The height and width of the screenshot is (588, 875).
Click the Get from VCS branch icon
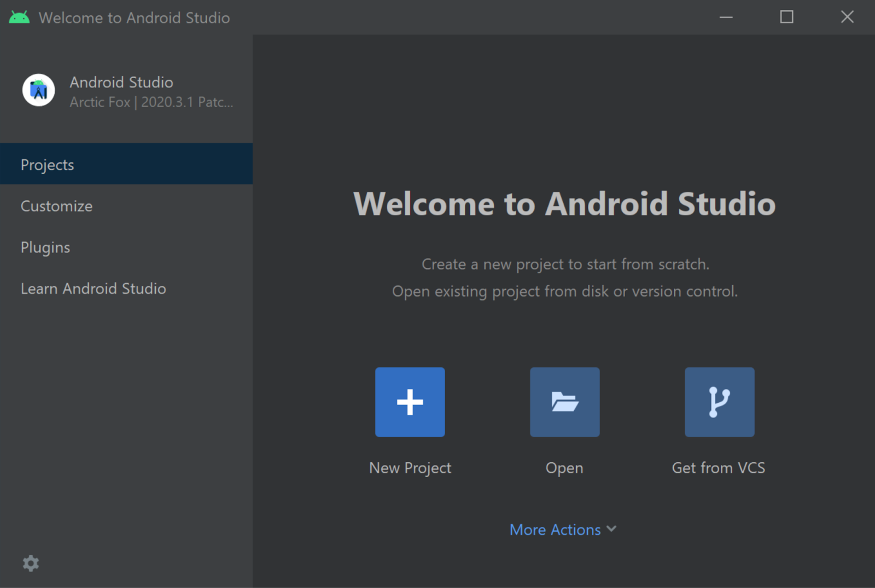click(x=720, y=402)
